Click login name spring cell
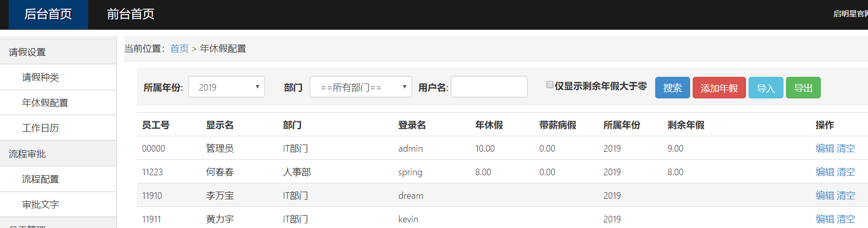The image size is (868, 228). (410, 172)
